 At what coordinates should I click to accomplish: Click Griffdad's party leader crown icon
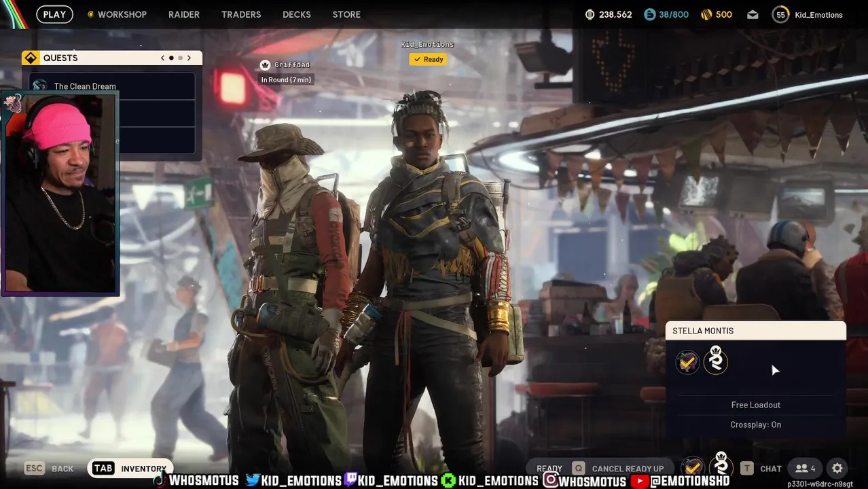click(x=265, y=65)
